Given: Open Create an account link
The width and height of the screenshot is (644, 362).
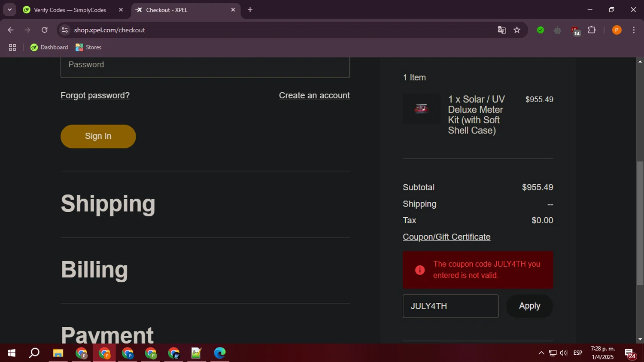Looking at the screenshot, I should pyautogui.click(x=314, y=95).
